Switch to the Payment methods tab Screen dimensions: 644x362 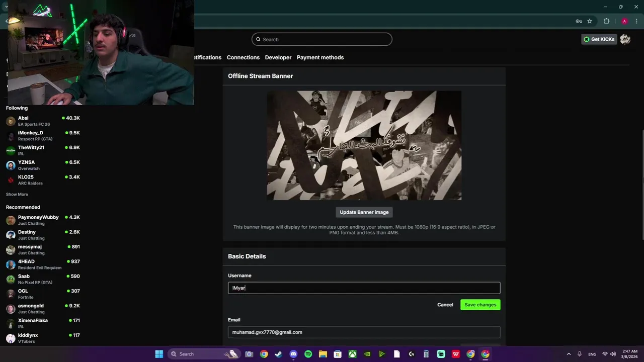320,57
